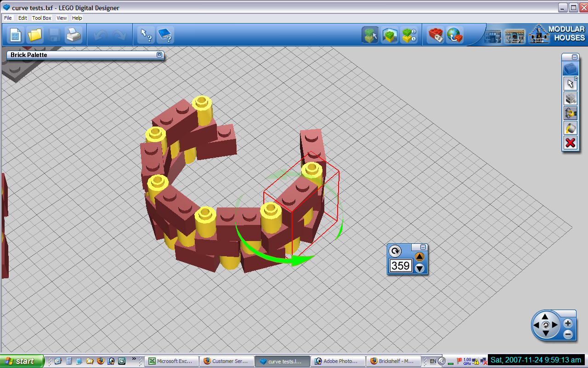Click the New file icon
This screenshot has width=588, height=368.
click(x=16, y=35)
